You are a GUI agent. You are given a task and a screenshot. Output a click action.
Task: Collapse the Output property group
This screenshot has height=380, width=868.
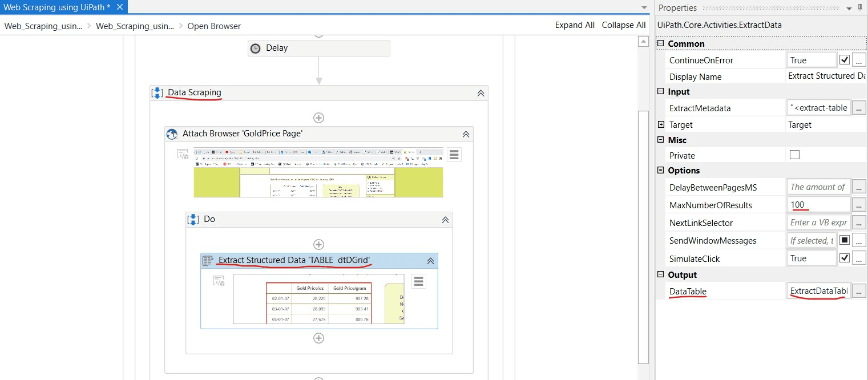pyautogui.click(x=661, y=275)
